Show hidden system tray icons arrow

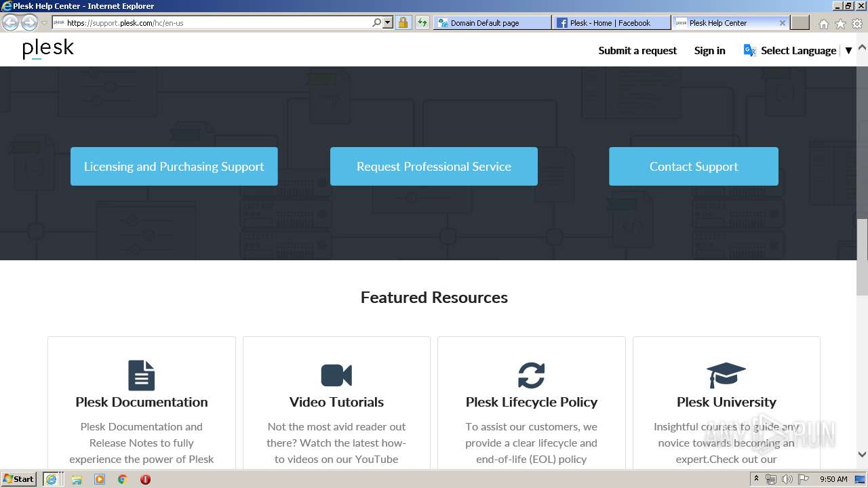(756, 479)
